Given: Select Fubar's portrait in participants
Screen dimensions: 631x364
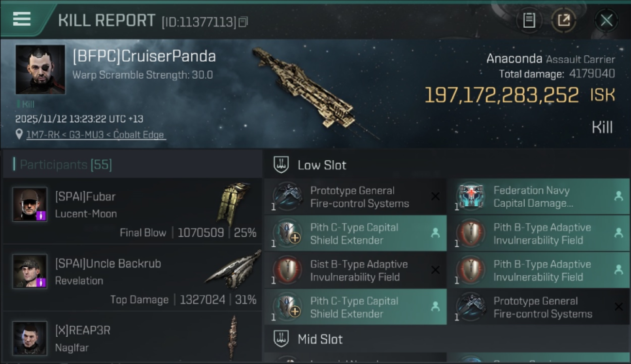Looking at the screenshot, I should coord(30,204).
